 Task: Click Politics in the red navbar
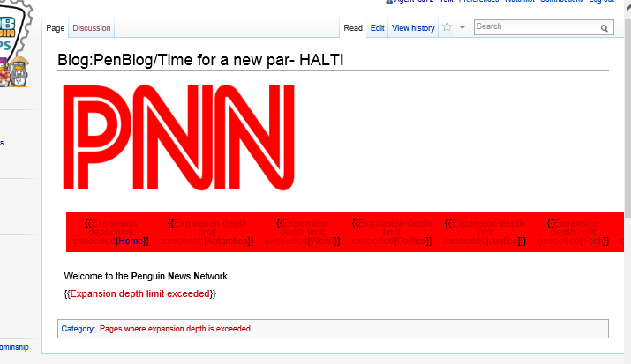(411, 241)
